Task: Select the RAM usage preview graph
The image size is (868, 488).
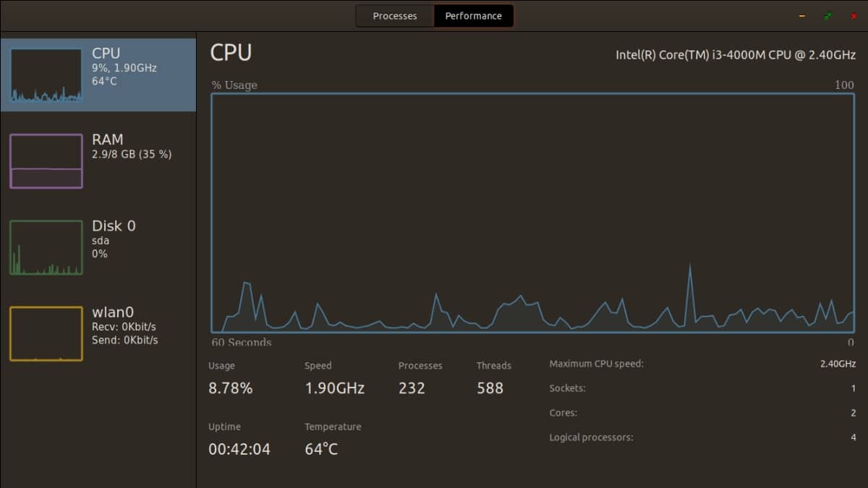Action: click(46, 160)
